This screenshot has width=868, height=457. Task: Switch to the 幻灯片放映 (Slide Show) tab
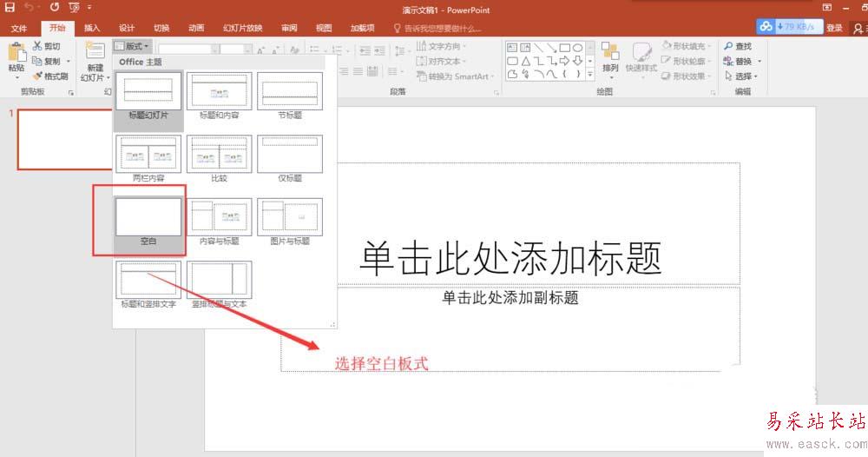pos(242,29)
